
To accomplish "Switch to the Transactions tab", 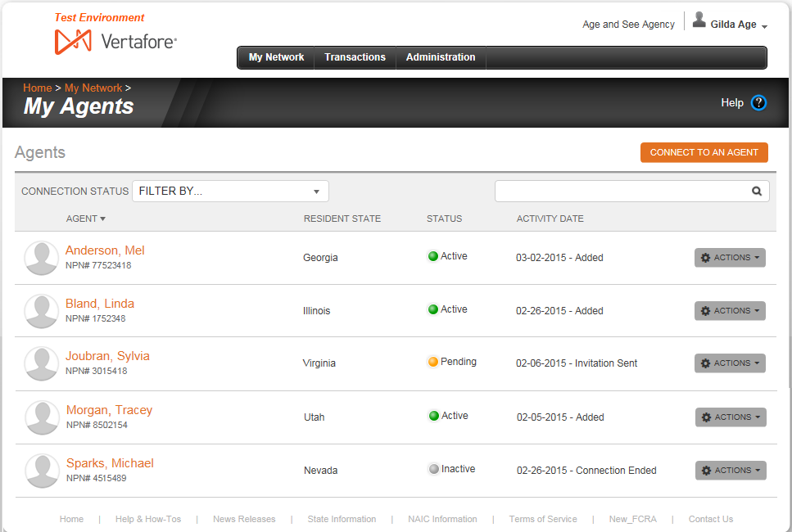I will (355, 57).
